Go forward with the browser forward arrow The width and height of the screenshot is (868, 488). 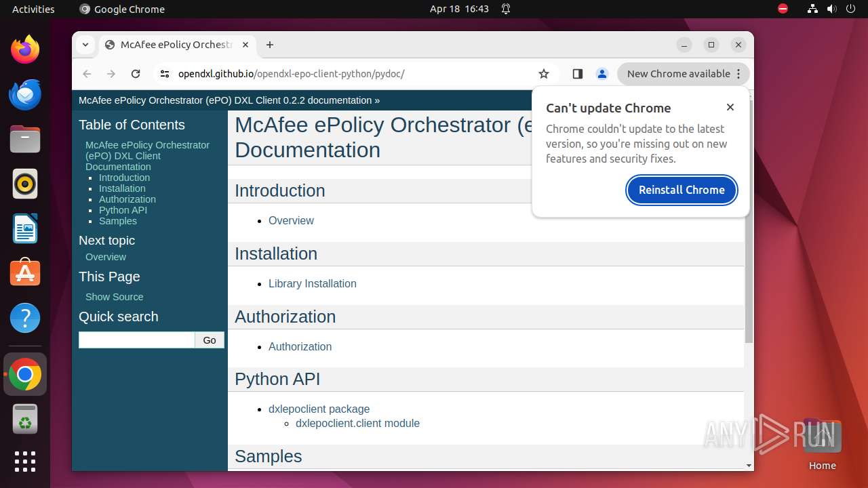click(x=111, y=74)
